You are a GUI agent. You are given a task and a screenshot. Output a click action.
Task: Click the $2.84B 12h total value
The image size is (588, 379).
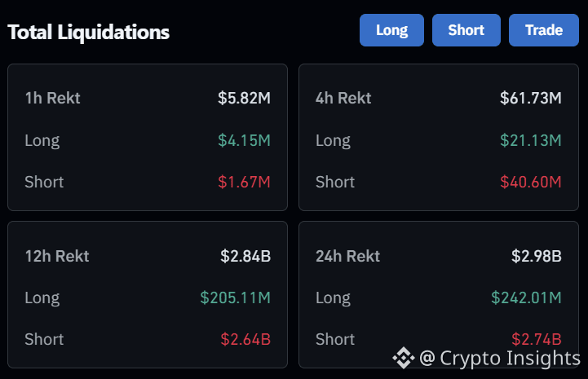(x=245, y=257)
